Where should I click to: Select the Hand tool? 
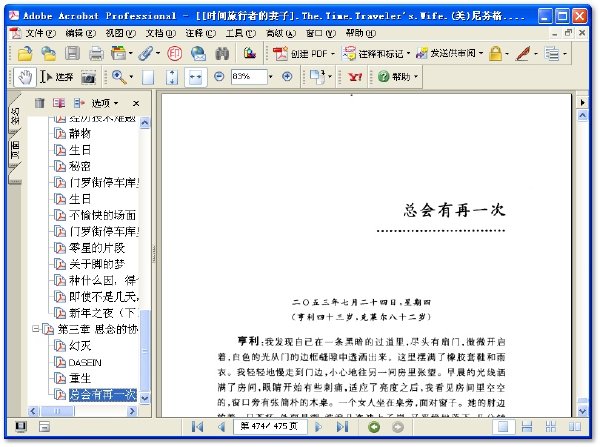25,77
